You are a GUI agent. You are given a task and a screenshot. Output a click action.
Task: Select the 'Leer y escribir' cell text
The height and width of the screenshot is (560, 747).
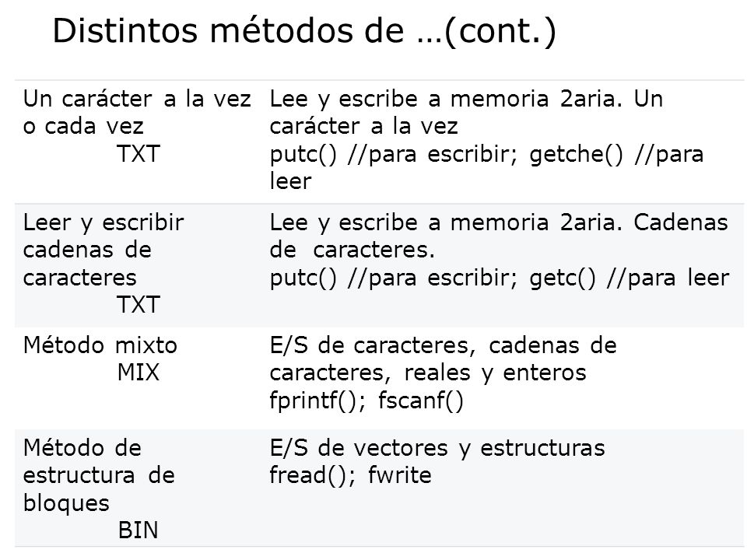(103, 223)
